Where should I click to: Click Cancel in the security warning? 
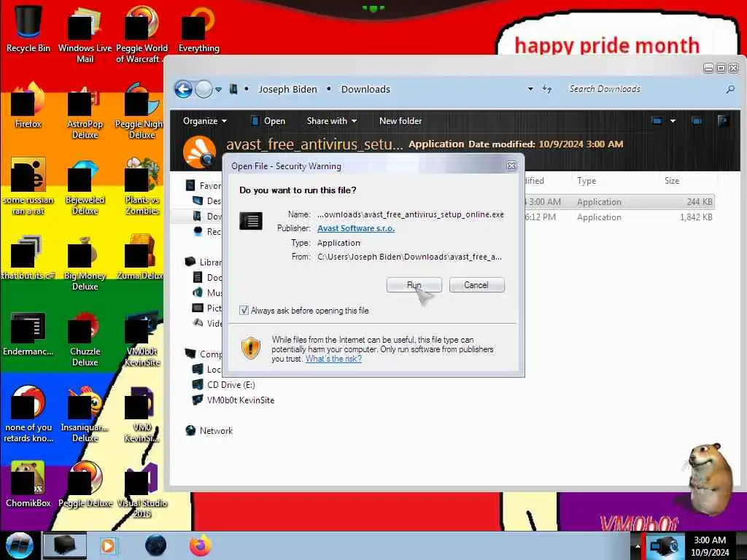tap(476, 285)
